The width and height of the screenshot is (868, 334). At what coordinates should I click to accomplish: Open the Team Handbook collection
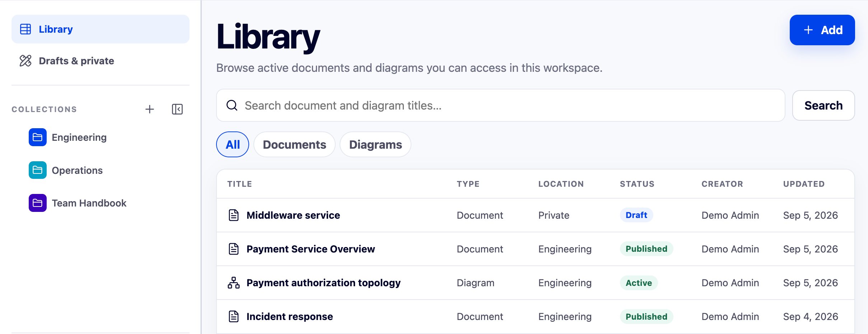pos(89,203)
